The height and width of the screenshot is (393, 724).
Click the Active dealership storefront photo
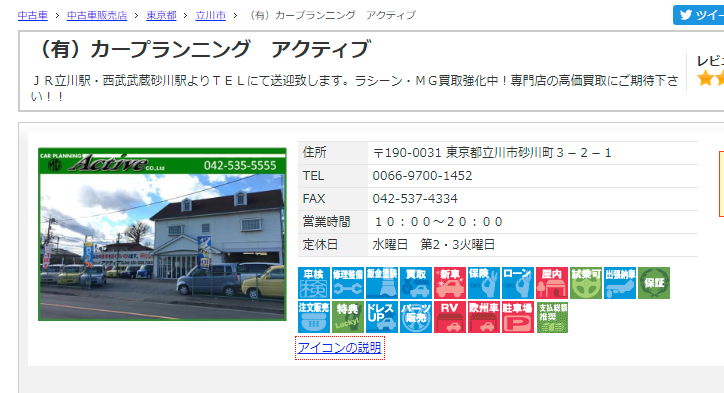coord(163,234)
